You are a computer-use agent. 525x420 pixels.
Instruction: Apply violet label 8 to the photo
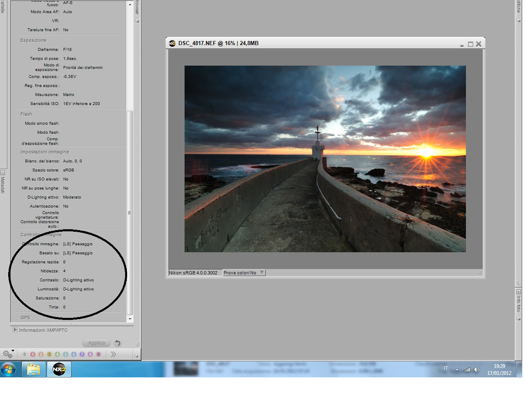pos(90,354)
